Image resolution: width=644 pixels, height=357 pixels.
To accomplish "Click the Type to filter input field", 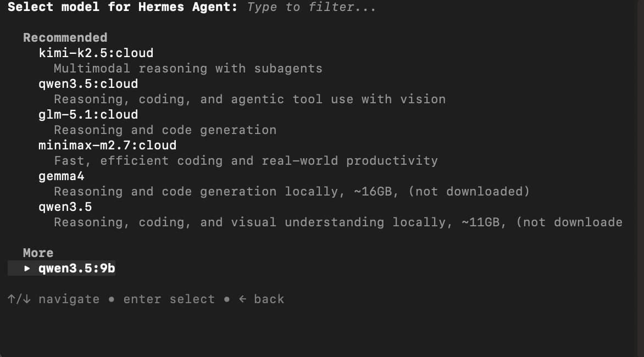I will 311,7.
